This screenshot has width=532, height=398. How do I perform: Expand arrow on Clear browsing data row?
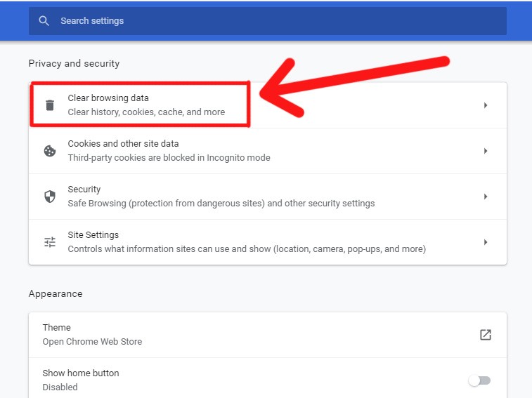[485, 105]
